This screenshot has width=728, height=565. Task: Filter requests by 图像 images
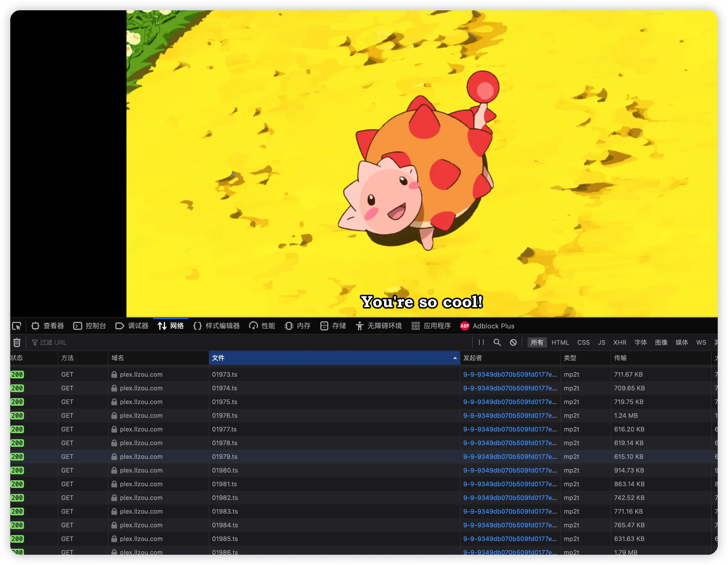(661, 342)
